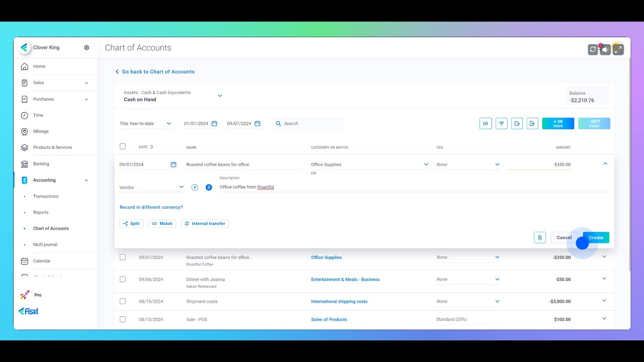The height and width of the screenshot is (362, 644).
Task: Expand the This Year-to-date period dropdown
Action: 145,124
